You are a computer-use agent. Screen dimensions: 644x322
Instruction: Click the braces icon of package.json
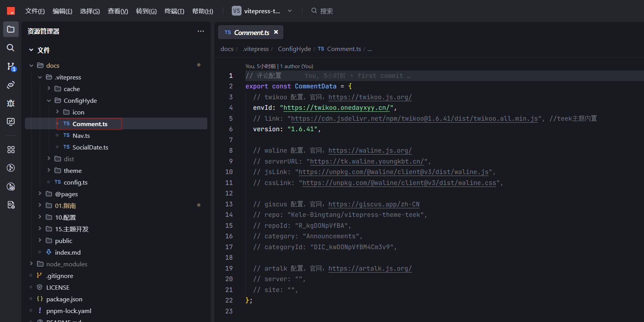click(x=39, y=299)
